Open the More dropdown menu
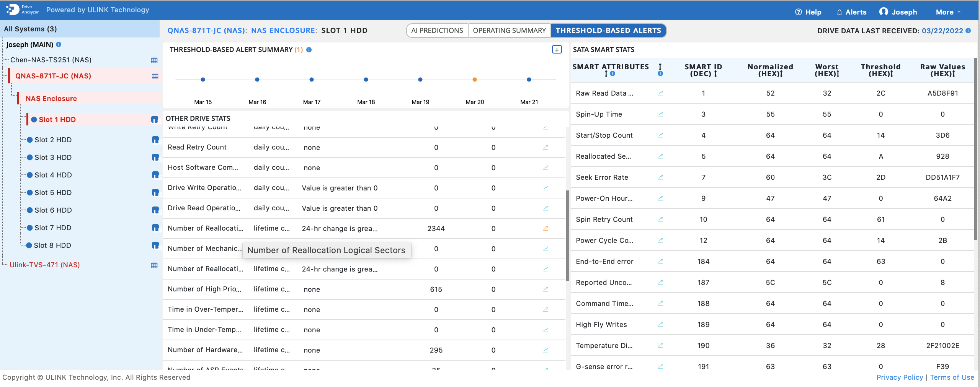 (x=948, y=12)
